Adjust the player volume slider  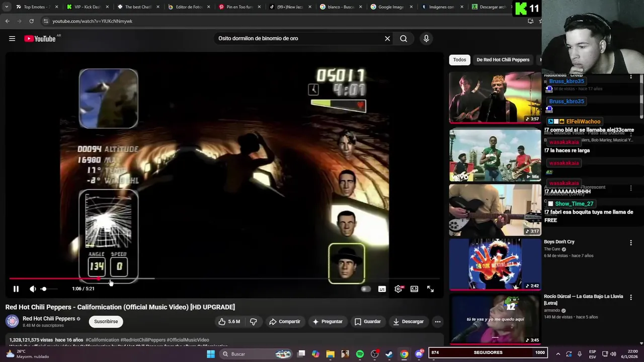[x=49, y=289]
